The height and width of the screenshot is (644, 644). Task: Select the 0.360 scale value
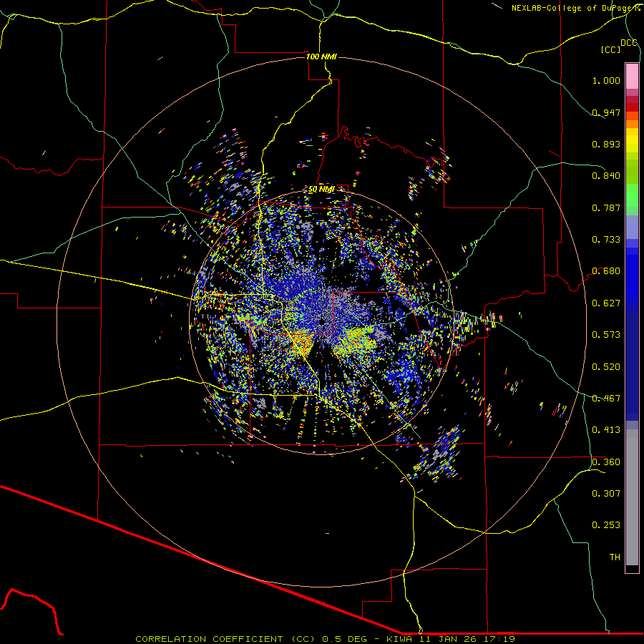[x=606, y=462]
